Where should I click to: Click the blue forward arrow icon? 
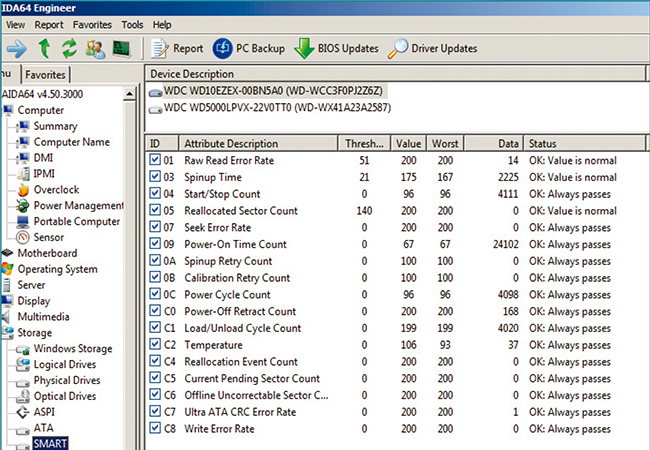(16, 49)
